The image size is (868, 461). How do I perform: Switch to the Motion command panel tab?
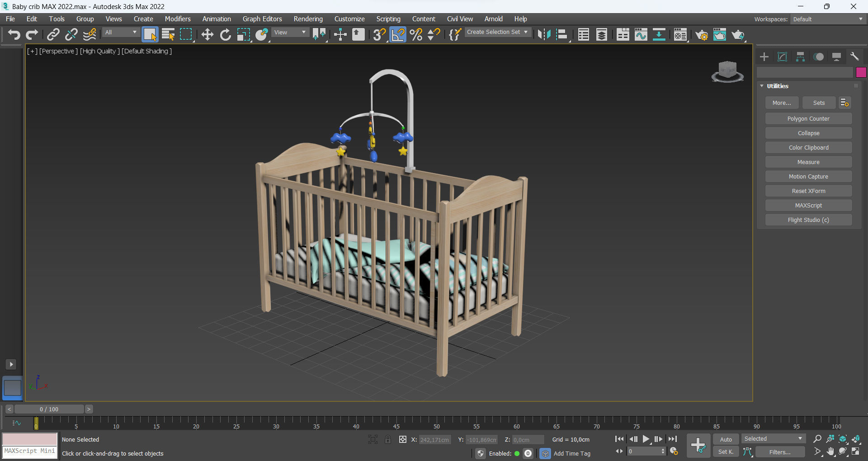[818, 57]
